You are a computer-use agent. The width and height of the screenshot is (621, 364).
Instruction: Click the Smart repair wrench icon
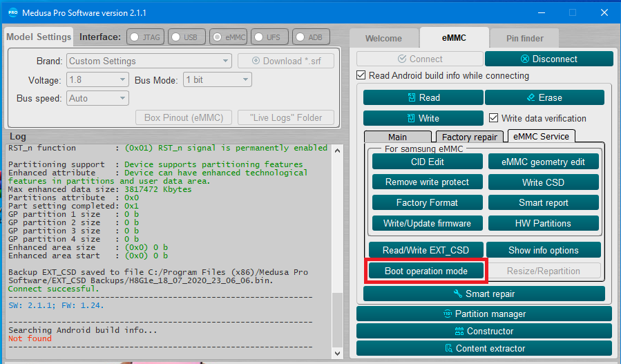[x=458, y=294]
